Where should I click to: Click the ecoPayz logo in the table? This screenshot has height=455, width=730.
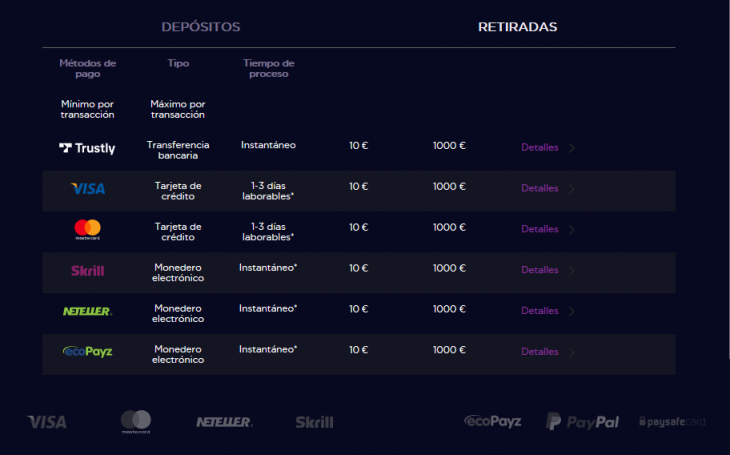88,352
